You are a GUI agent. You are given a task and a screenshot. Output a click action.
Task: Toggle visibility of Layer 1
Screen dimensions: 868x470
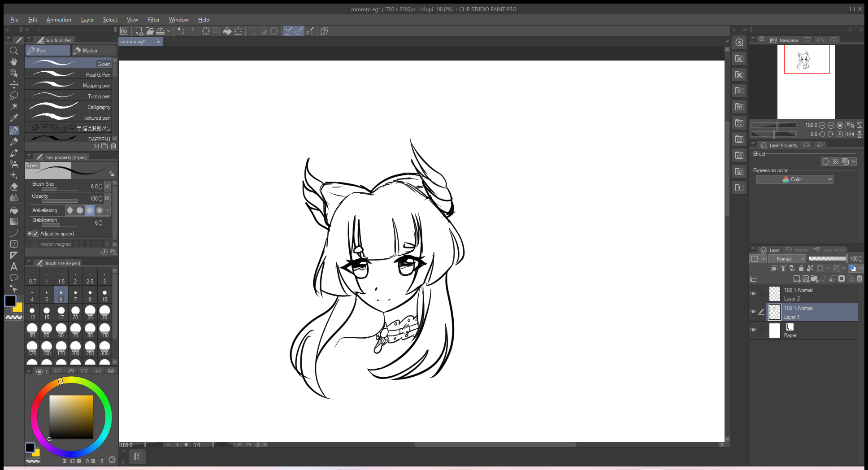point(753,312)
